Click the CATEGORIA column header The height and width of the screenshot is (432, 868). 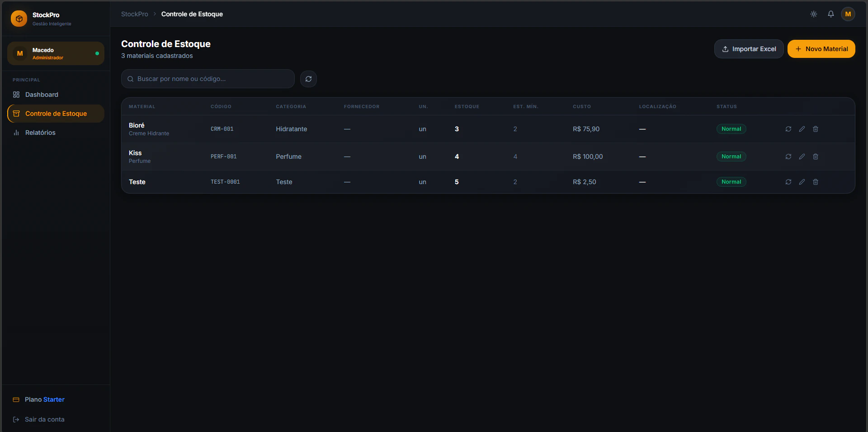point(291,107)
